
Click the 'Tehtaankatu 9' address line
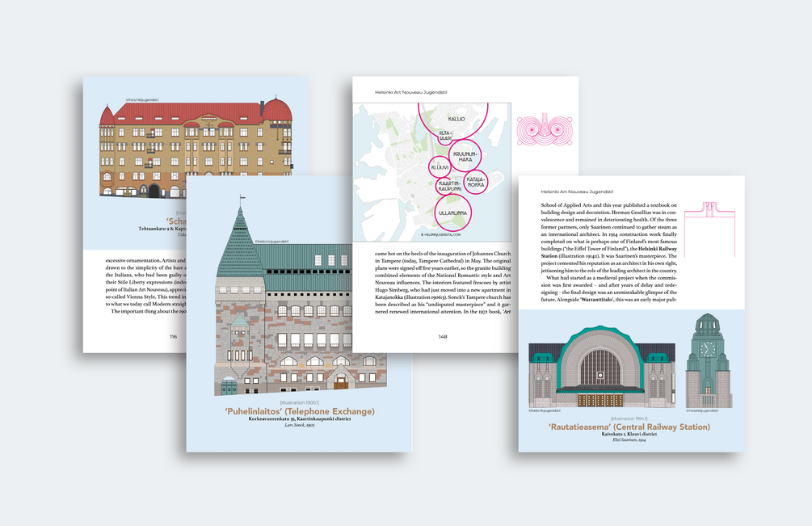point(162,229)
